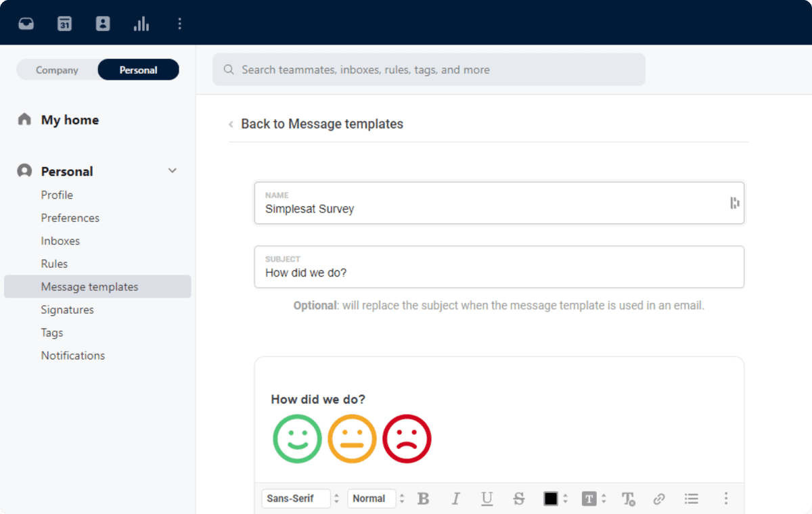Select Signatures in the sidebar

click(x=68, y=309)
